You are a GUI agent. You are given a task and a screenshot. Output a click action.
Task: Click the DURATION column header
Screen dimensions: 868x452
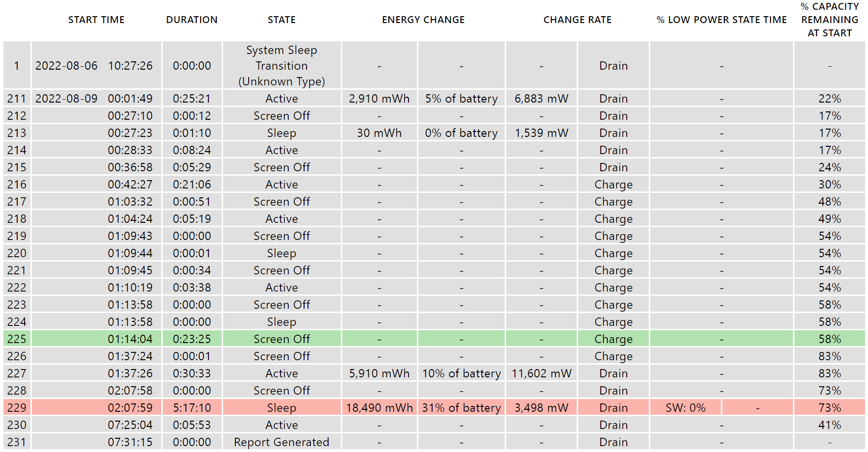(192, 20)
